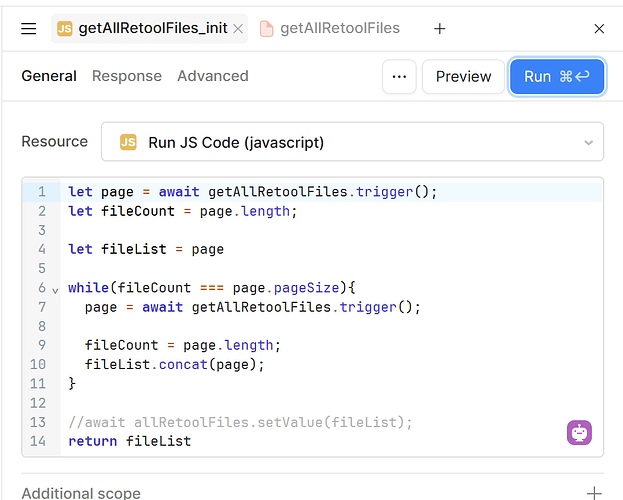Click the 'fileList.concat(page);' code line
Image resolution: width=623 pixels, height=500 pixels.
(x=174, y=364)
